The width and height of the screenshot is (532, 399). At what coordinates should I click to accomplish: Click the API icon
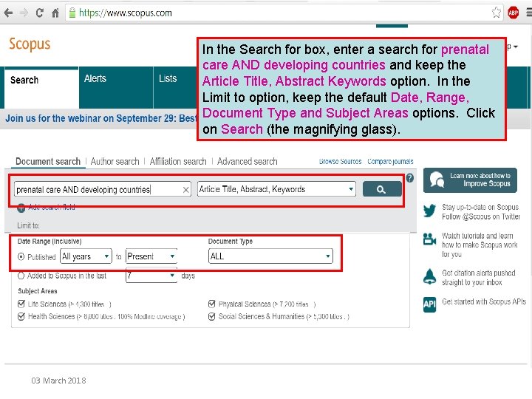[x=429, y=304]
